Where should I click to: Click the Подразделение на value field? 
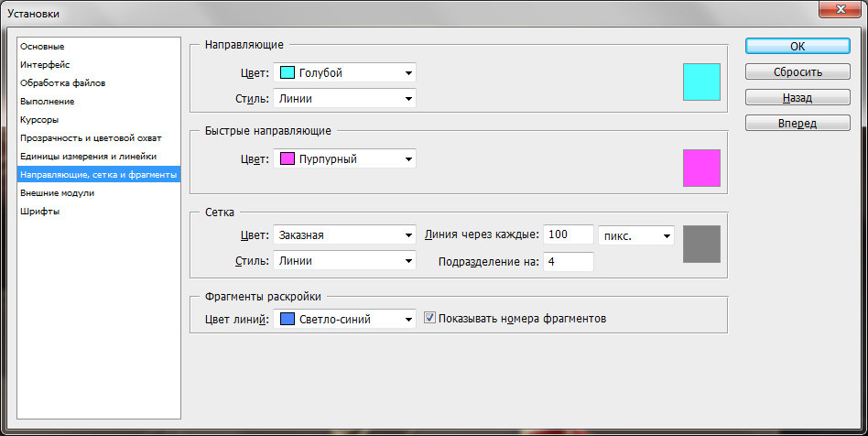click(x=569, y=261)
